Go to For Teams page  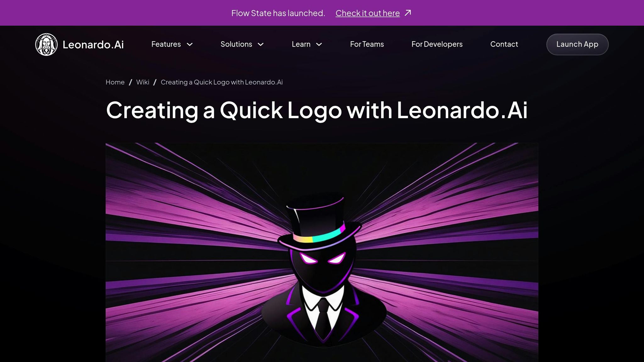(367, 44)
